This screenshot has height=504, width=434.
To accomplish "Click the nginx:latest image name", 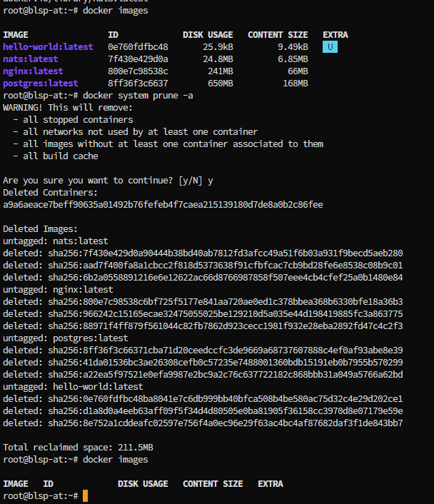I will click(33, 71).
